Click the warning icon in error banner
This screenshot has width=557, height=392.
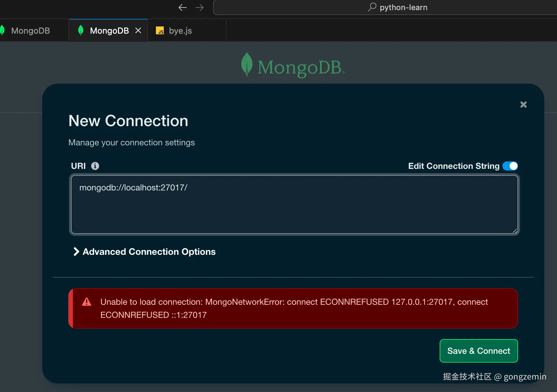click(87, 302)
